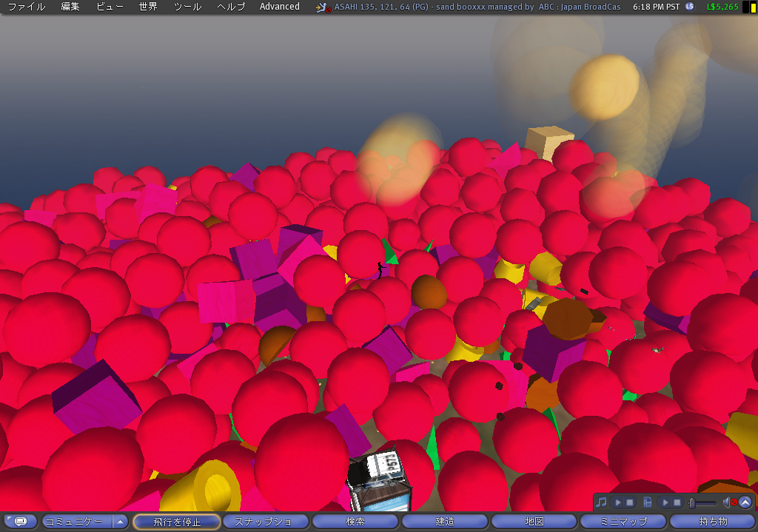758x532 pixels.
Task: Open the ファイル menu
Action: coord(26,7)
